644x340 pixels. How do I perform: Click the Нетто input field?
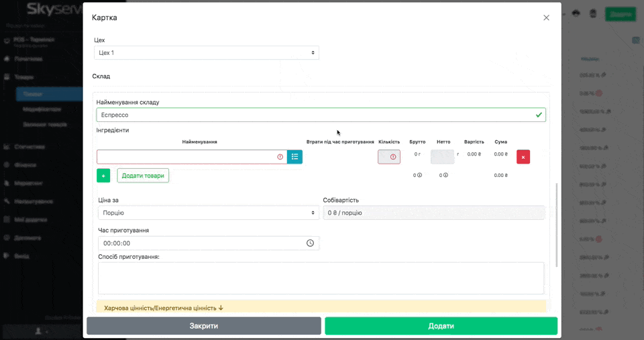coord(442,157)
